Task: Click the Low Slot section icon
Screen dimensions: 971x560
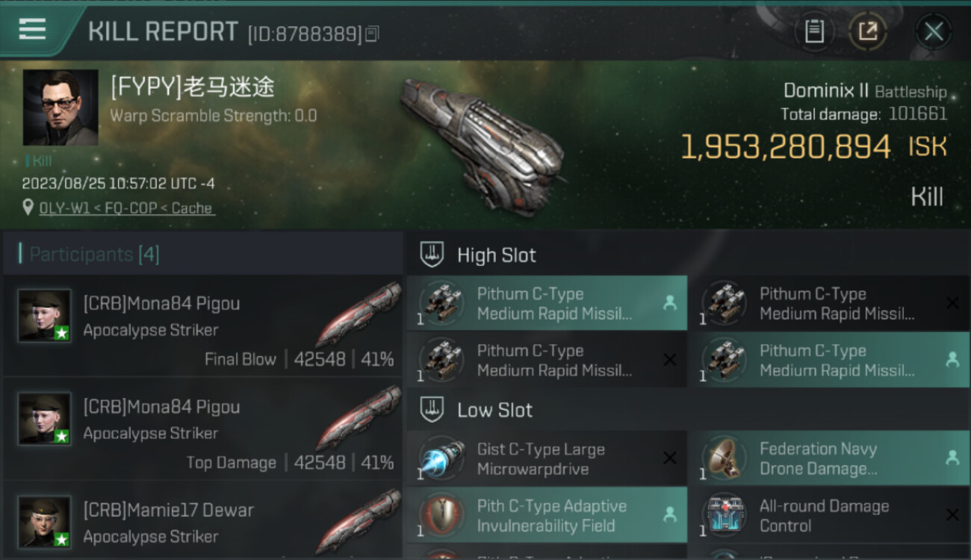Action: 432,409
